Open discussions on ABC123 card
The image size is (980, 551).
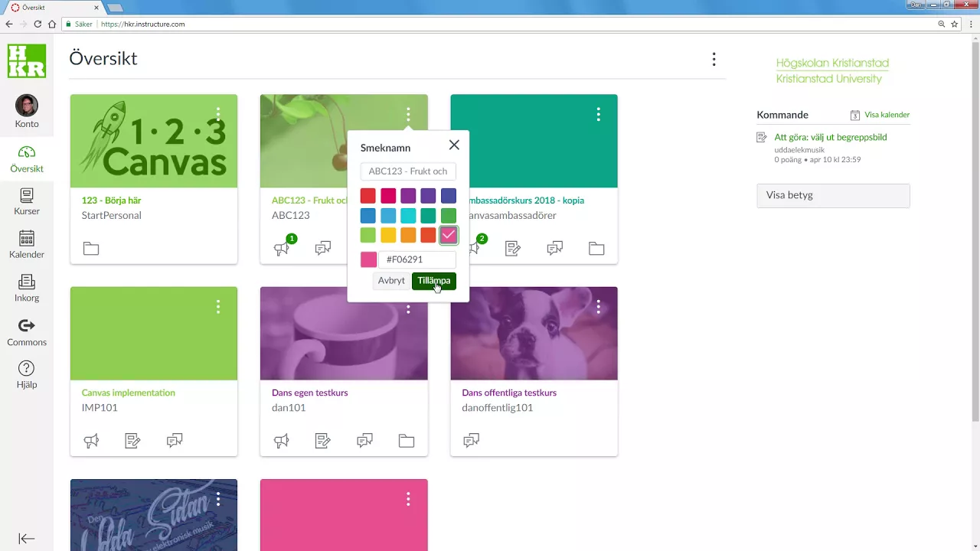click(323, 248)
